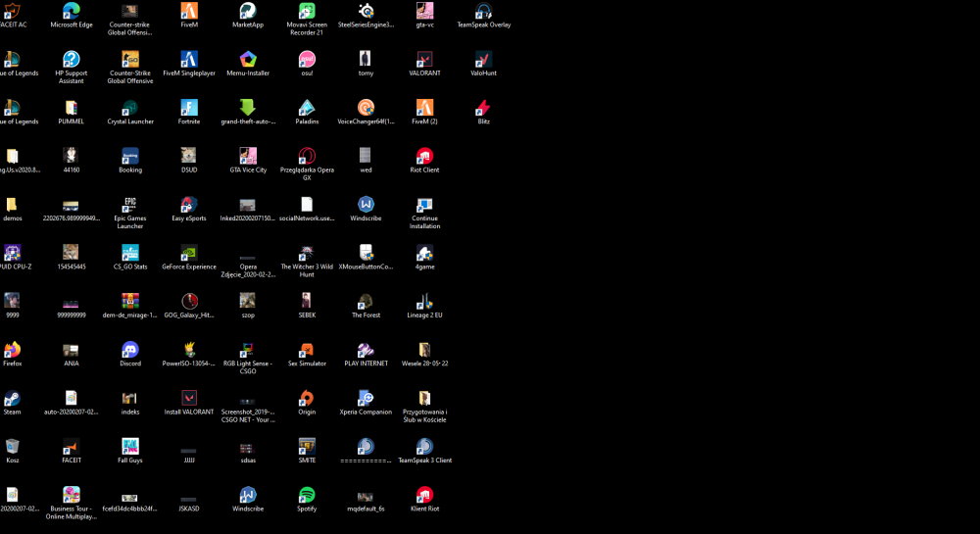Open the Steam shortcut
The image size is (980, 534).
coord(12,398)
